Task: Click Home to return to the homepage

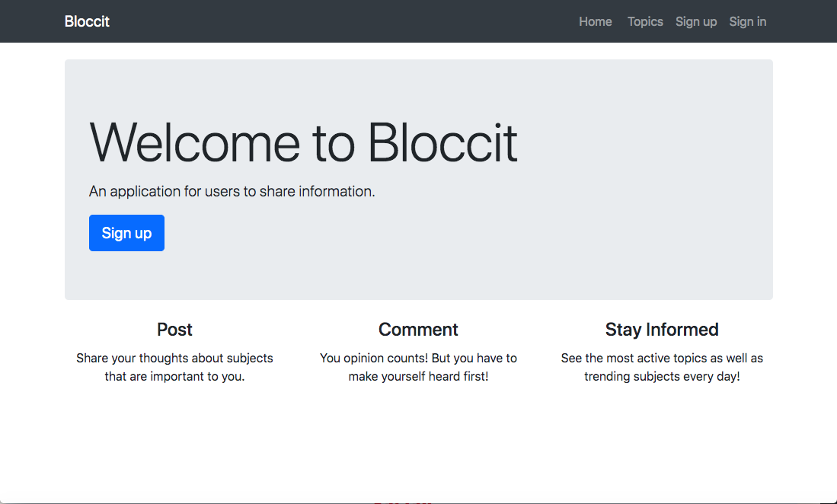Action: coord(596,21)
